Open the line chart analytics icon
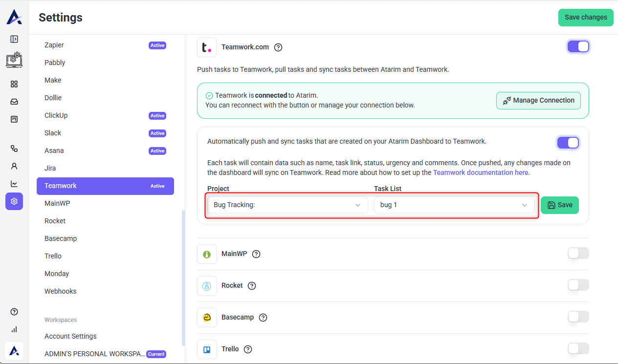This screenshot has width=618, height=364. (14, 184)
